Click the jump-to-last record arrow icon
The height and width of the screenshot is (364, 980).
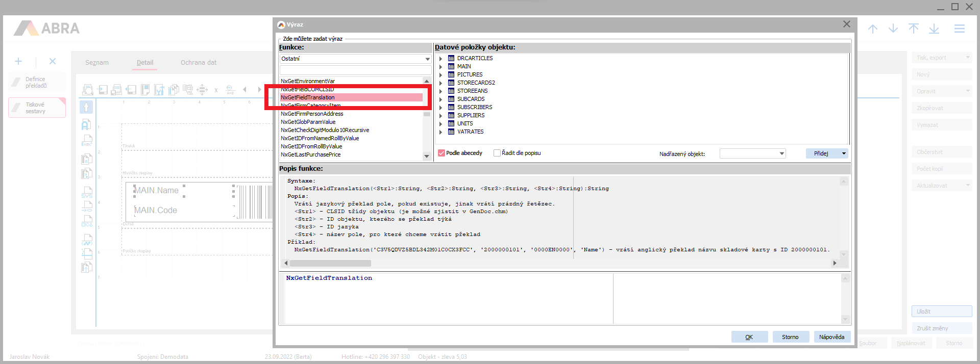[934, 29]
